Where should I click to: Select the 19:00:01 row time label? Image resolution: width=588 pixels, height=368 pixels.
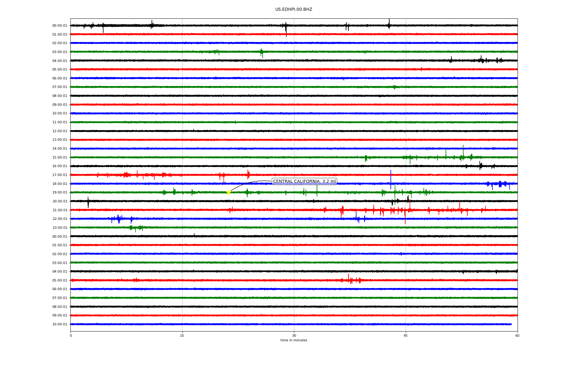coord(60,193)
